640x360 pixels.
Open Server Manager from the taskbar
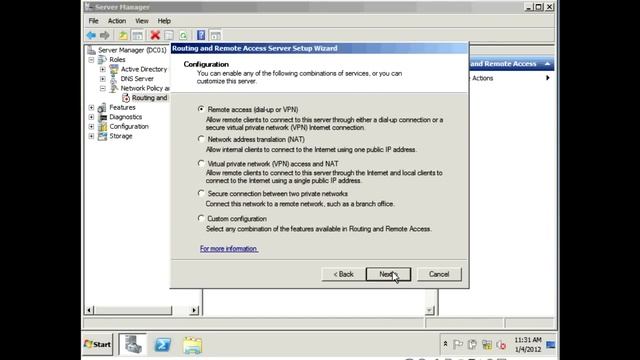(x=133, y=344)
